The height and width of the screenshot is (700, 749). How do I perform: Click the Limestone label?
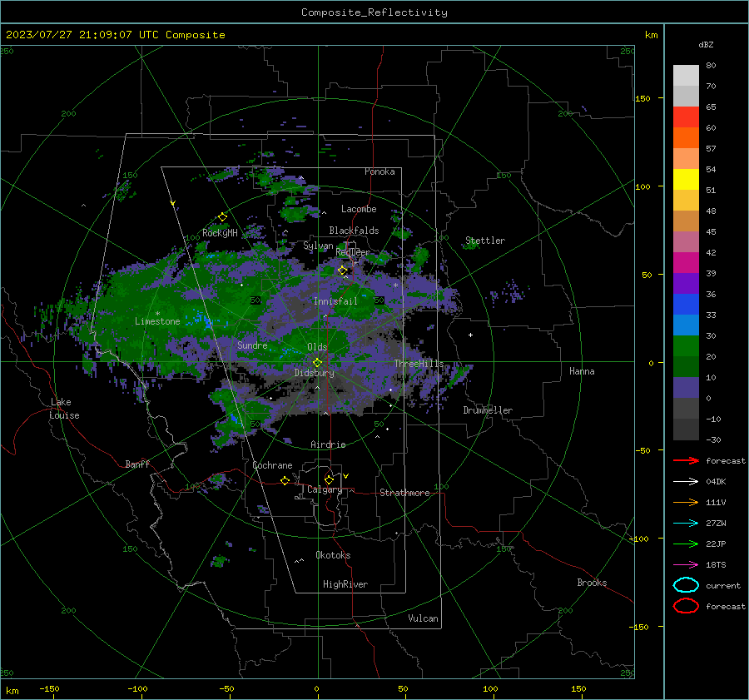click(x=157, y=321)
